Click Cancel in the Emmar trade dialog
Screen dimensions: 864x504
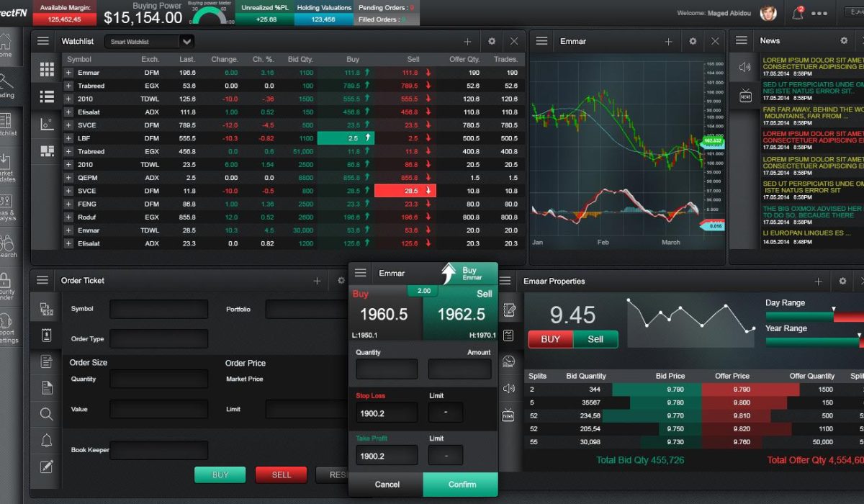coord(387,485)
